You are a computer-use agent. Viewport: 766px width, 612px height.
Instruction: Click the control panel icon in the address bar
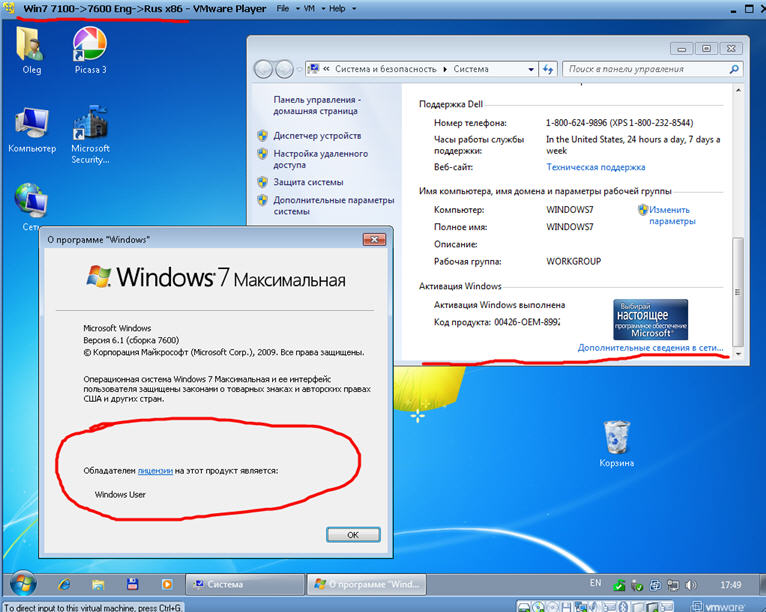(314, 69)
